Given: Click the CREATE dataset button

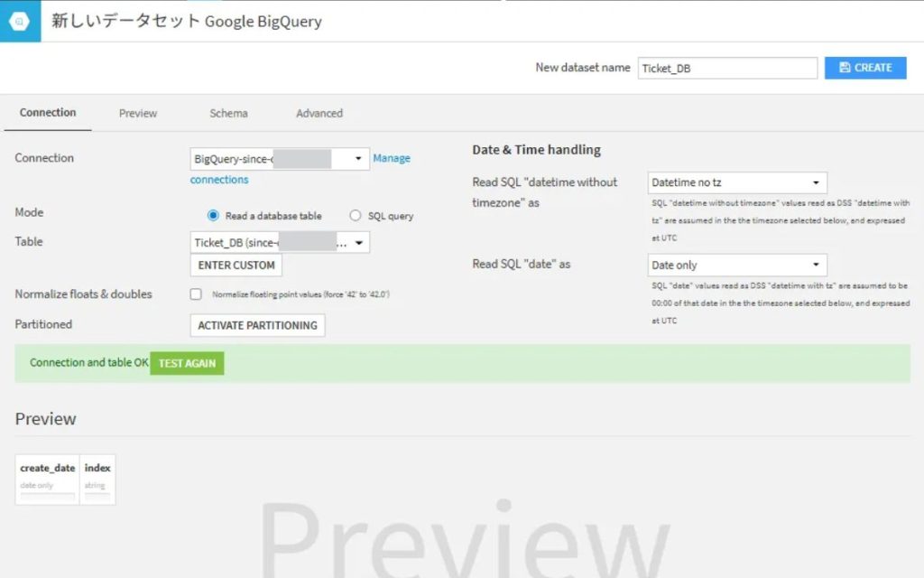Looking at the screenshot, I should [x=864, y=68].
